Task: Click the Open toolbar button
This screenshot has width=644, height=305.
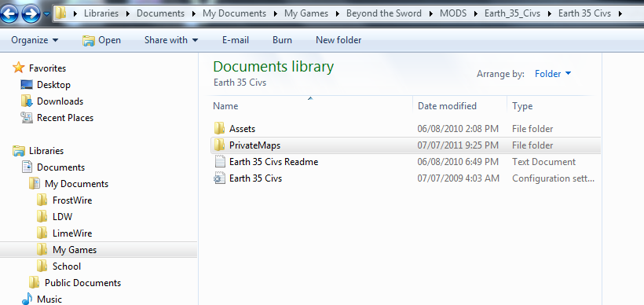Action: (x=101, y=40)
